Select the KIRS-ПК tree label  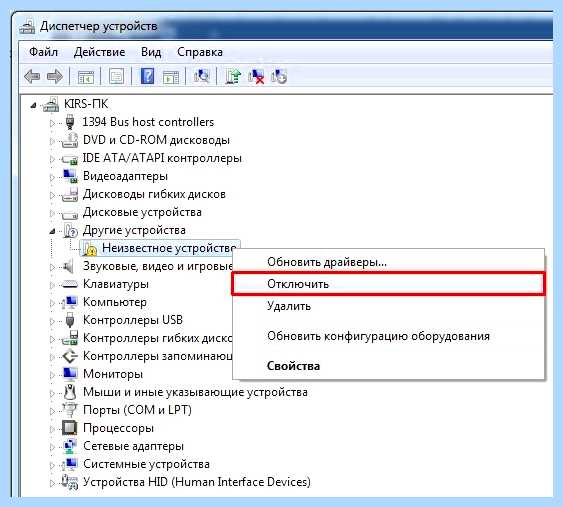tap(85, 104)
